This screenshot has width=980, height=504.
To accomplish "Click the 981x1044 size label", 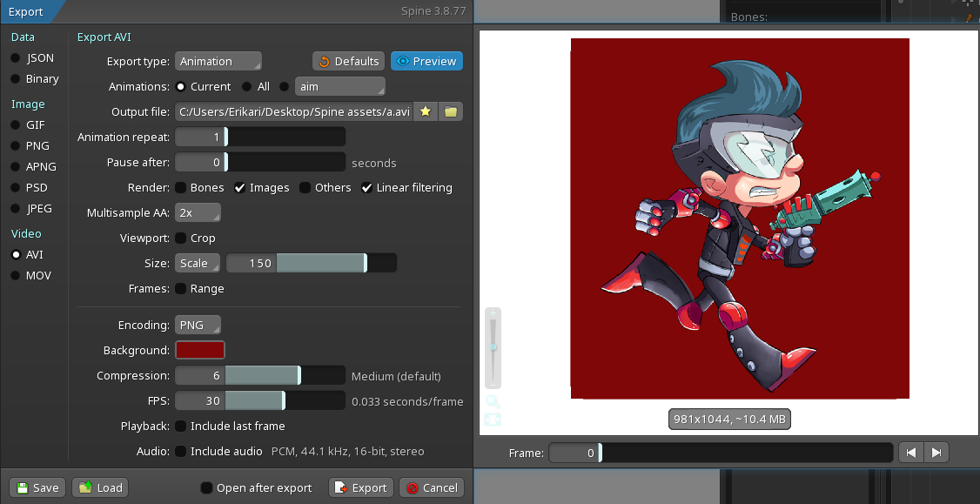I will [x=729, y=419].
